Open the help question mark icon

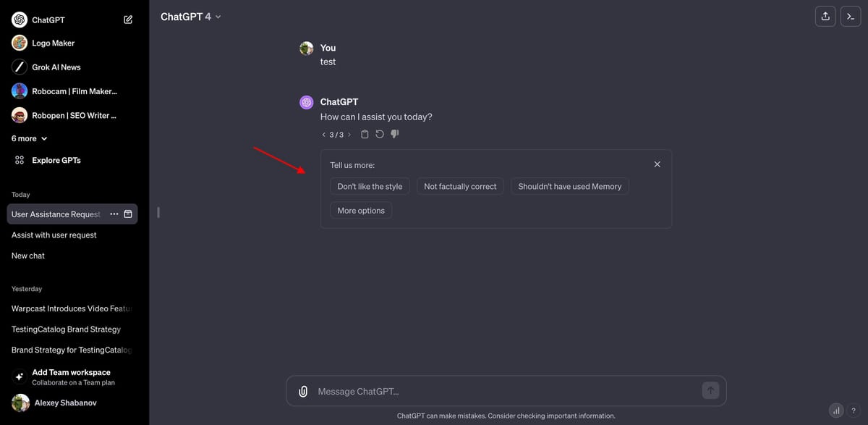coord(854,411)
